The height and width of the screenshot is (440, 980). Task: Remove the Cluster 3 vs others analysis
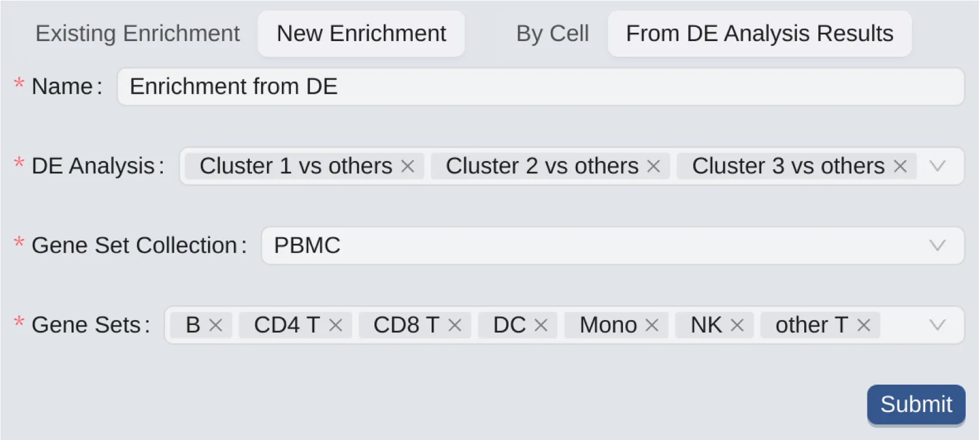click(x=900, y=166)
